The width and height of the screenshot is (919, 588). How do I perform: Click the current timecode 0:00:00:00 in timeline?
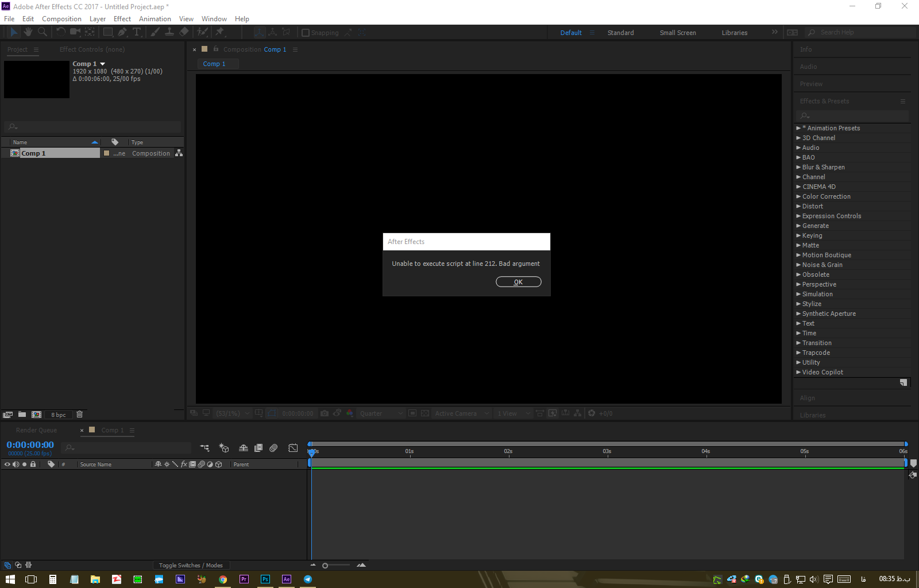pyautogui.click(x=30, y=445)
